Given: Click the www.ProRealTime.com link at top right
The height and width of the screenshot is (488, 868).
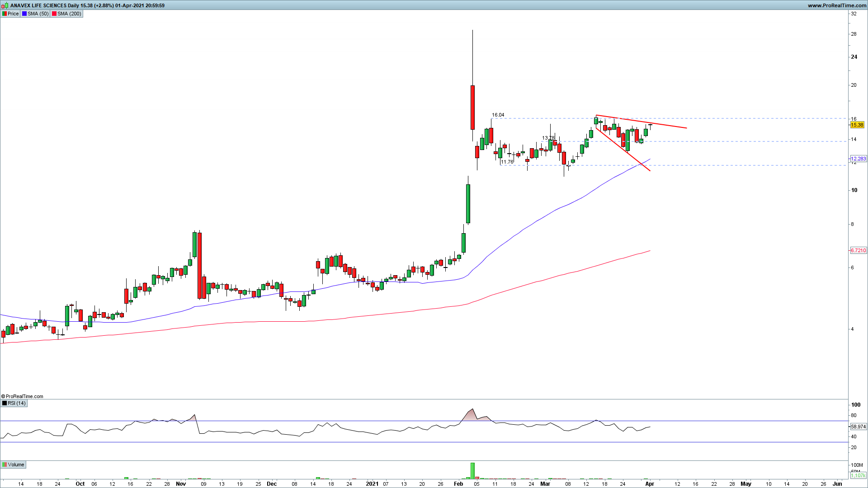Looking at the screenshot, I should (x=836, y=5).
